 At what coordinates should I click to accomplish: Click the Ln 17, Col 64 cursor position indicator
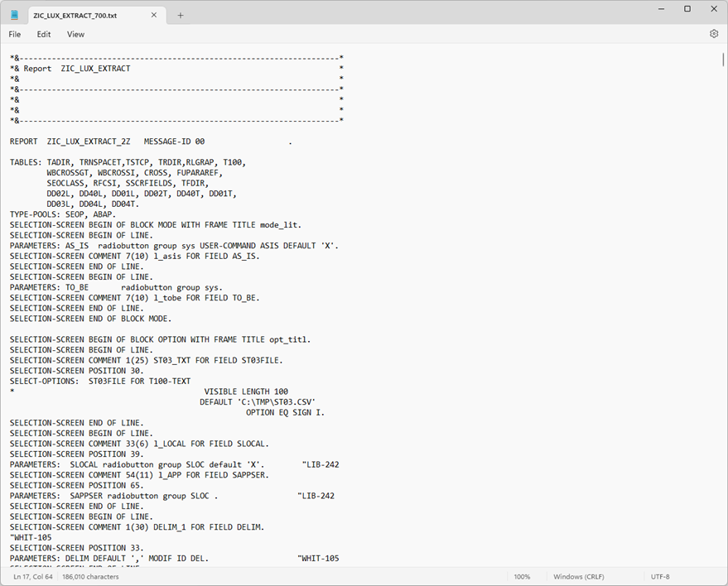pos(31,576)
